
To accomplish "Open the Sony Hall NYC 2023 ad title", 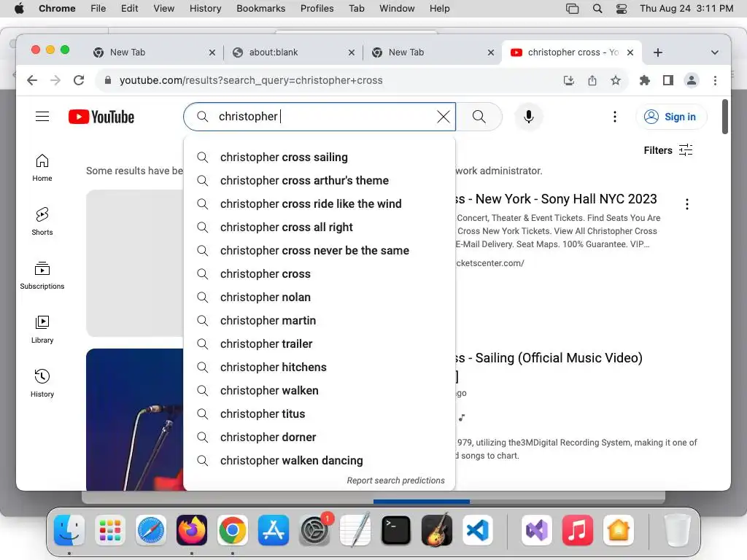I will 557,199.
